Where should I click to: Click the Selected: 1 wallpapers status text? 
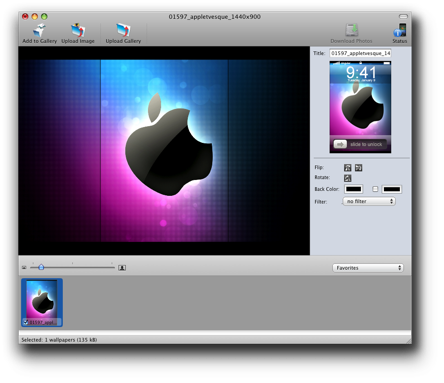click(x=59, y=340)
